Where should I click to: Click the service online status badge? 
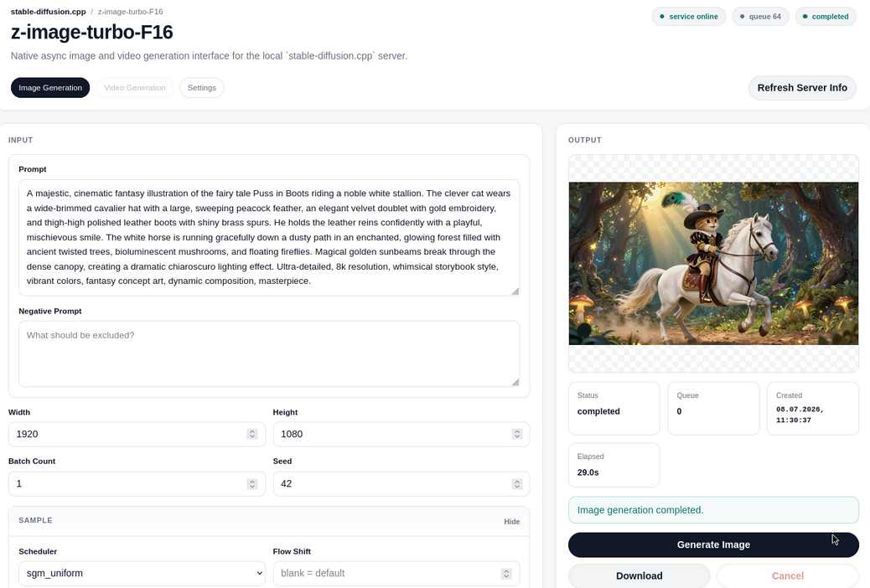pos(689,17)
